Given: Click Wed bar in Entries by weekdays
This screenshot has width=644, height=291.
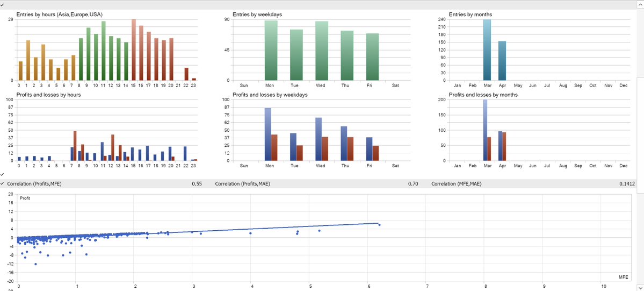Looking at the screenshot, I should 322,51.
